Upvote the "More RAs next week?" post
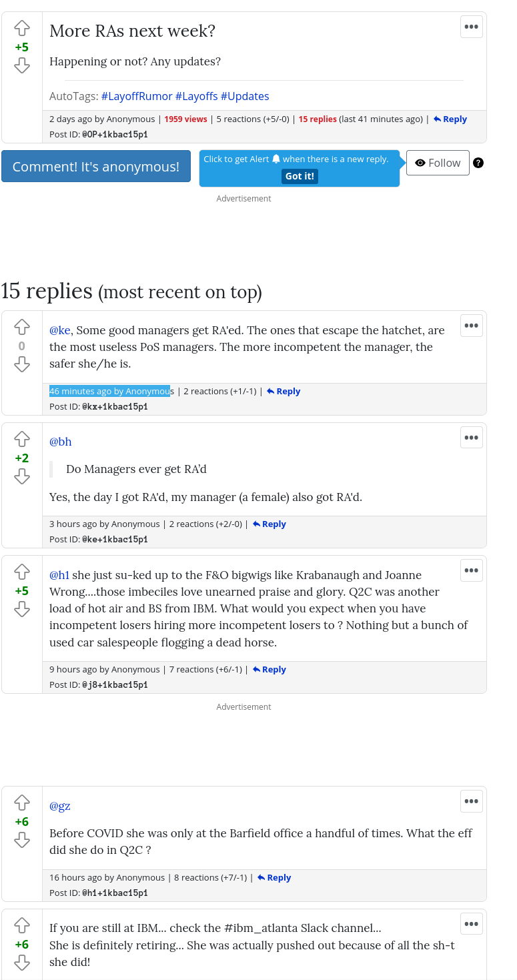The height and width of the screenshot is (980, 517). tap(22, 28)
